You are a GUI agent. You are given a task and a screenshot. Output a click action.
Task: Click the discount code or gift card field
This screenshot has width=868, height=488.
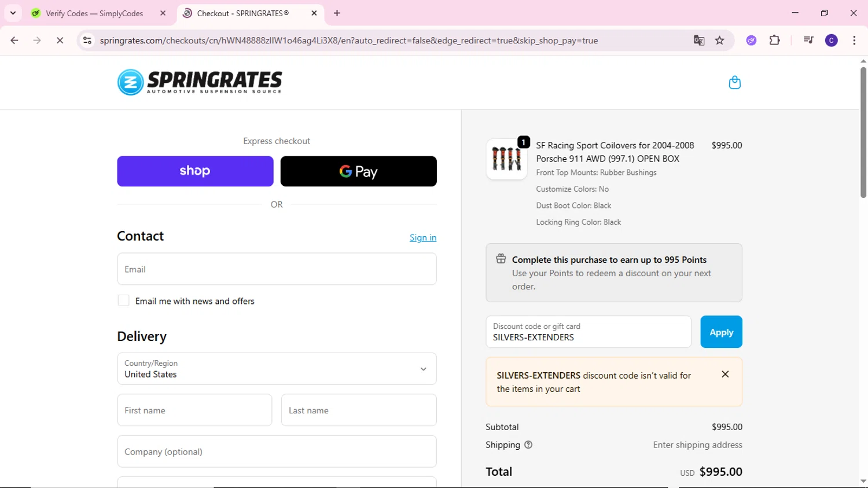coord(589,332)
